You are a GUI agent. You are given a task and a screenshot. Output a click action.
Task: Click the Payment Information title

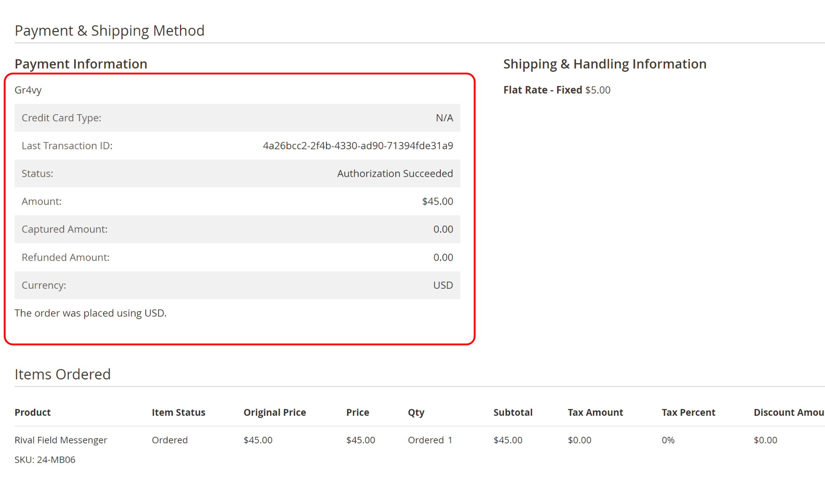pos(81,64)
